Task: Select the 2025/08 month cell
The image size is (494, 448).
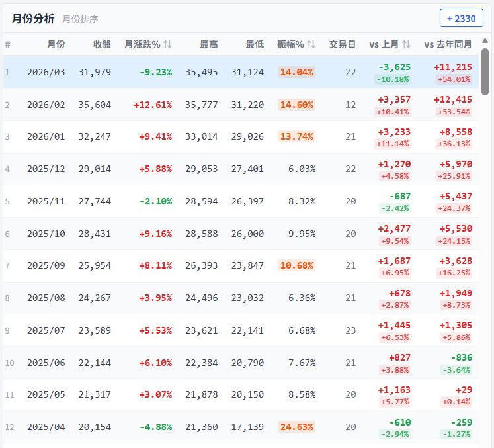Action: pyautogui.click(x=46, y=298)
